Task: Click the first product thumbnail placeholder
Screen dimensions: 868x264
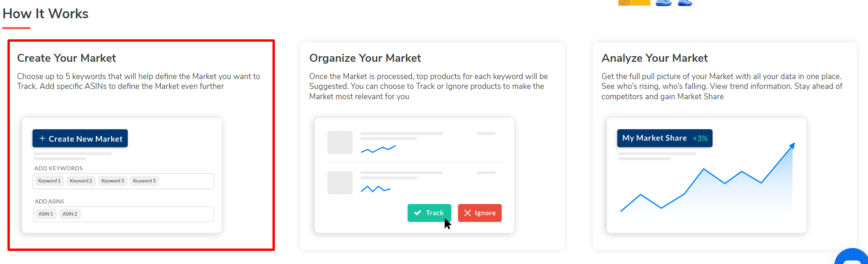Action: pos(340,143)
